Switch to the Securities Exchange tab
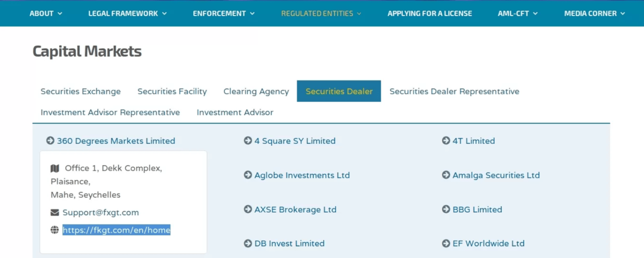The image size is (644, 258). tap(80, 91)
